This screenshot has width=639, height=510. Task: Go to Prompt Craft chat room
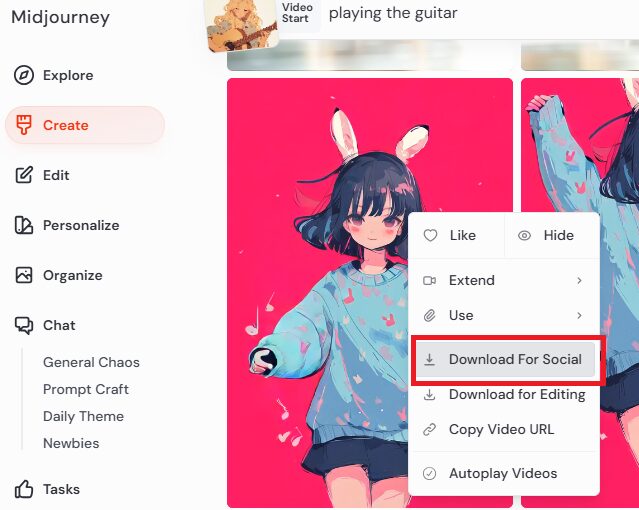point(86,389)
